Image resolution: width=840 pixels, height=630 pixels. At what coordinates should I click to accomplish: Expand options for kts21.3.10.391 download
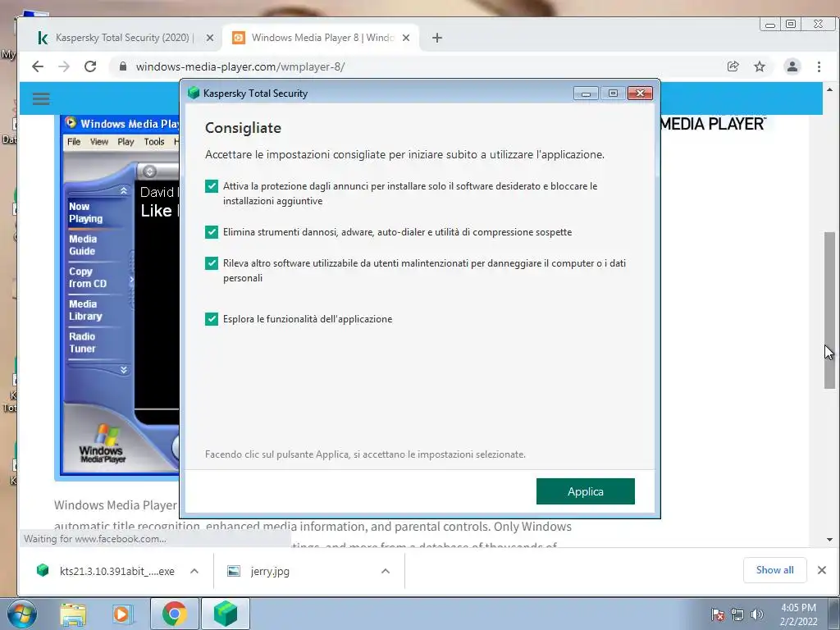point(194,571)
